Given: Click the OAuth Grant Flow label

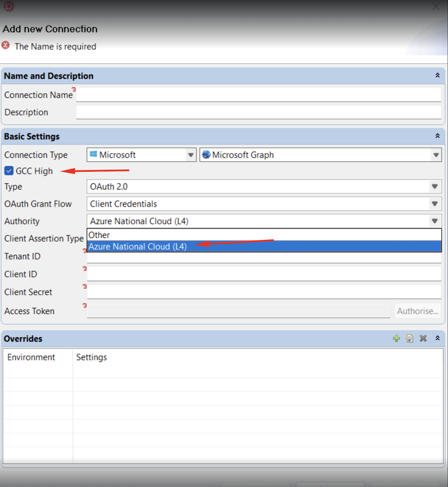Looking at the screenshot, I should tap(38, 204).
